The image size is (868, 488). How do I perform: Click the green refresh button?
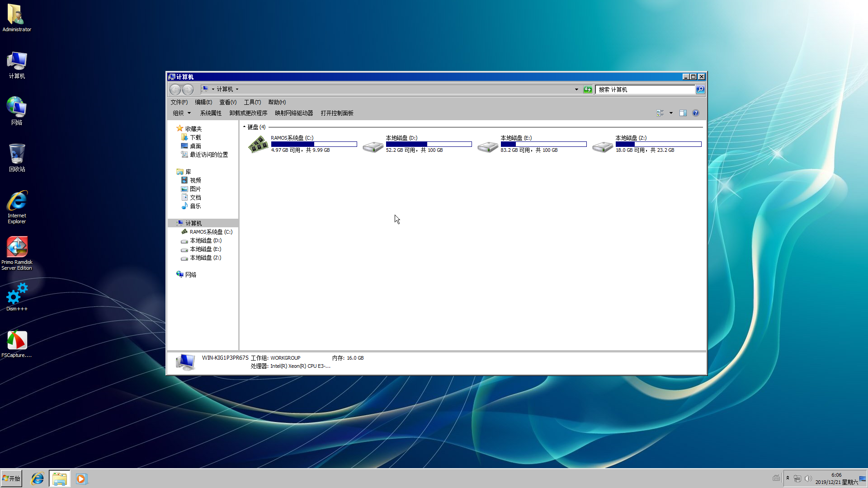(x=588, y=89)
